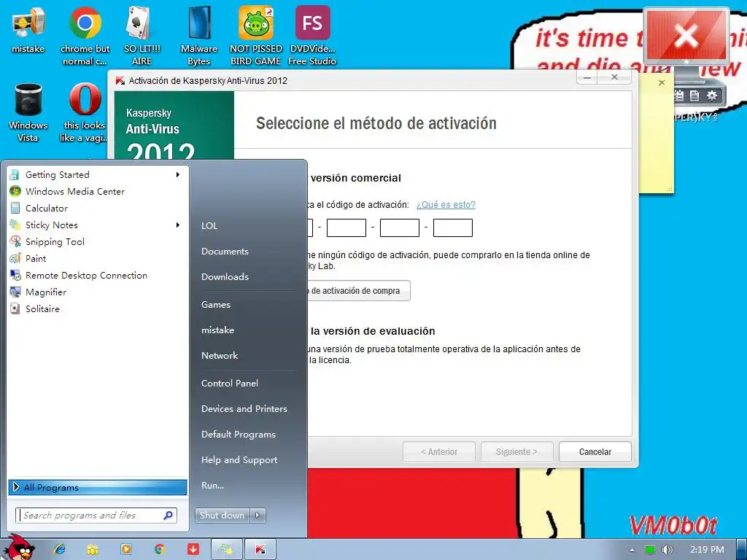Launch Paint from the Start menu
This screenshot has width=747, height=560.
(x=96, y=259)
